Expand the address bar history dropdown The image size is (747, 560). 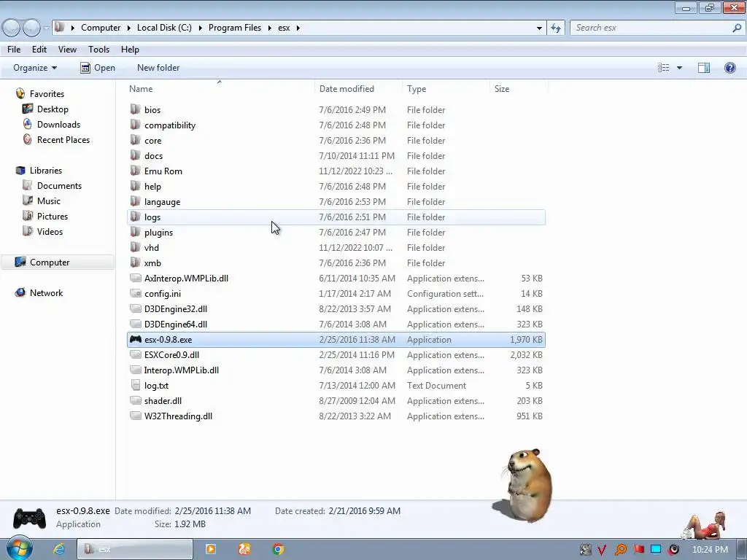(x=539, y=28)
